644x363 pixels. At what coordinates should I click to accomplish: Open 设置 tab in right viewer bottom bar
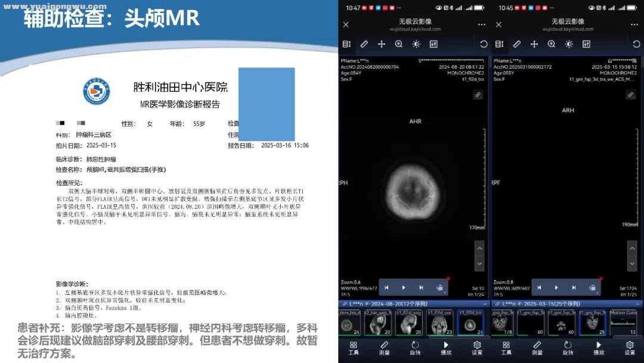pos(630,347)
